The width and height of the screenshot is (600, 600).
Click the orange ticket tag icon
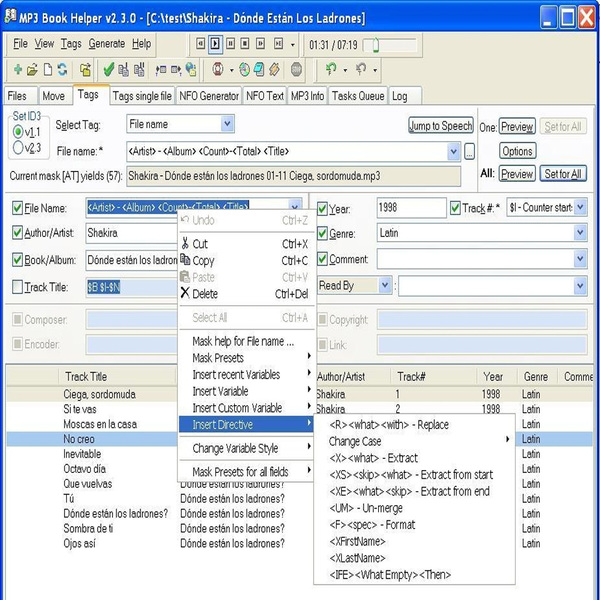coord(274,70)
